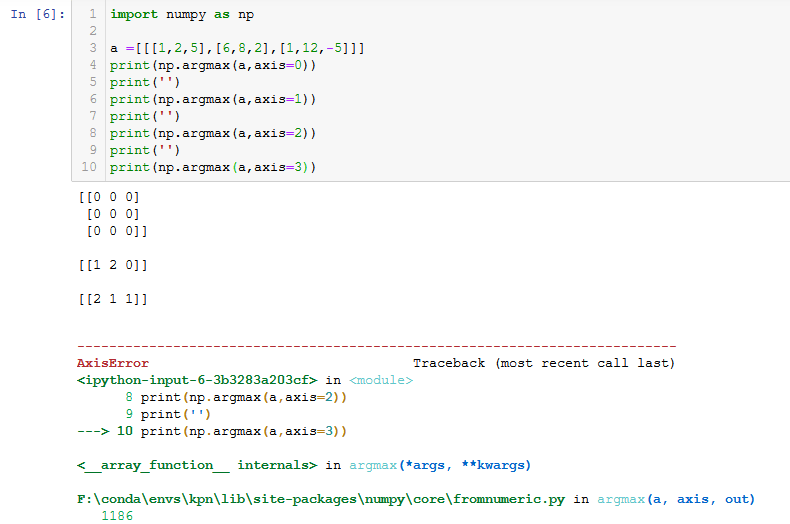The height and width of the screenshot is (524, 790).
Task: Click the red AxisError label
Action: 113,363
